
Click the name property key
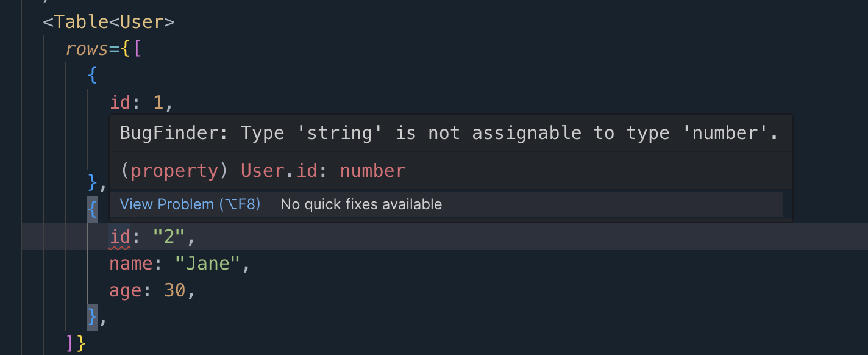pyautogui.click(x=131, y=264)
